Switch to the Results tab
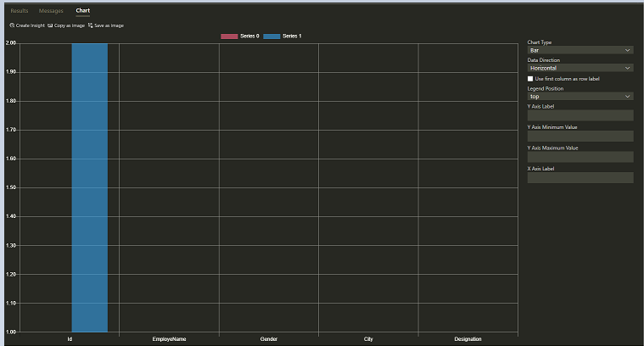 [x=20, y=11]
